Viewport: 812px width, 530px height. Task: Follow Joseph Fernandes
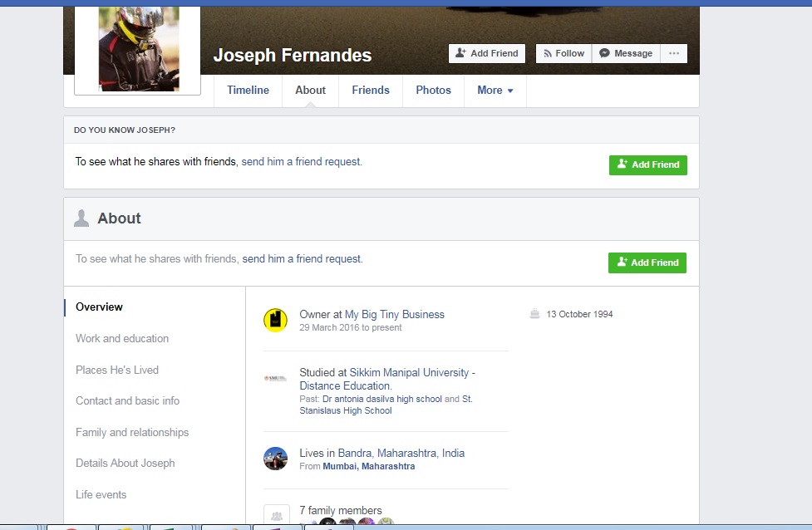[x=563, y=53]
